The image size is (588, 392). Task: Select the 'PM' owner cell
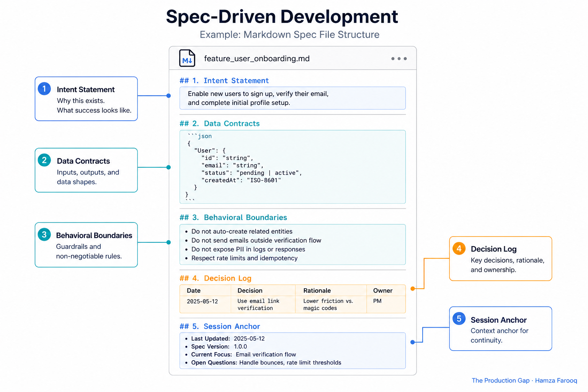377,301
